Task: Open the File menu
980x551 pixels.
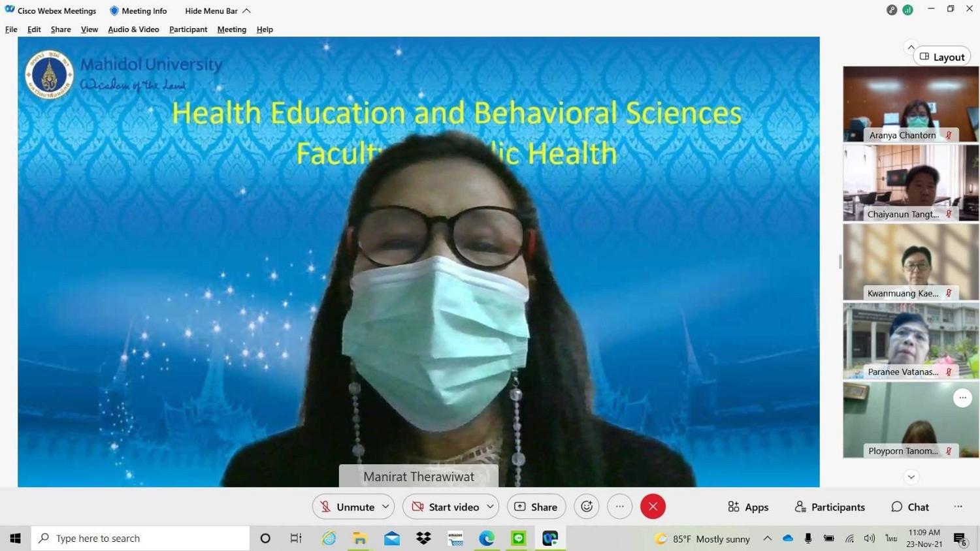Action: coord(11,29)
